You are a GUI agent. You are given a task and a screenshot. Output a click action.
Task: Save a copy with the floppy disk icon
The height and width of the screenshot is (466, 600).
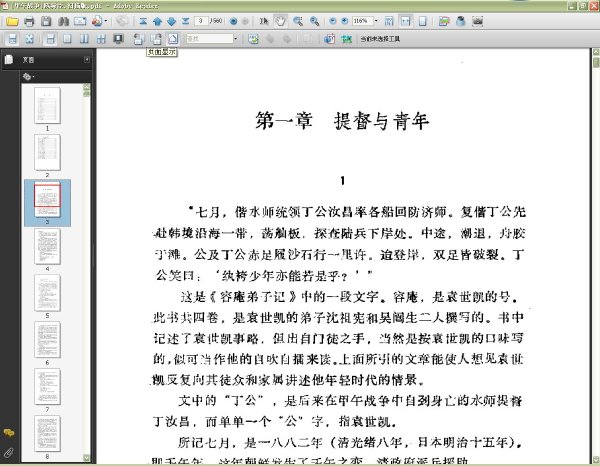pyautogui.click(x=46, y=21)
